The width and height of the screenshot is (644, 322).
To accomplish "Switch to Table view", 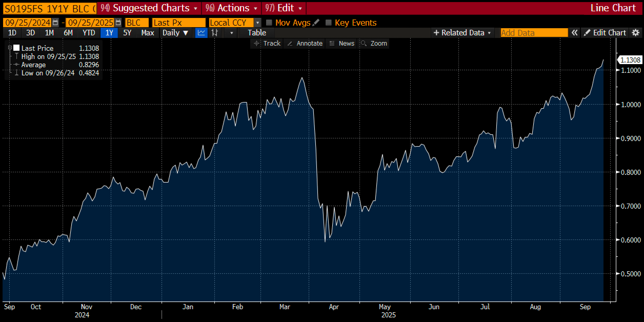I will pos(257,33).
